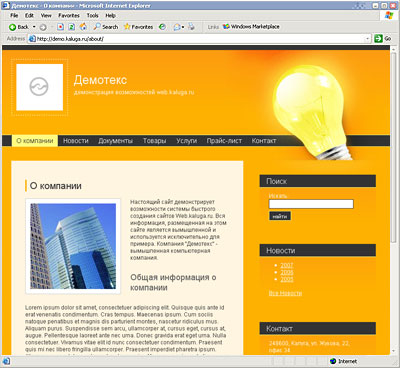Click the О компании page heading
400x368 pixels.
click(x=56, y=186)
